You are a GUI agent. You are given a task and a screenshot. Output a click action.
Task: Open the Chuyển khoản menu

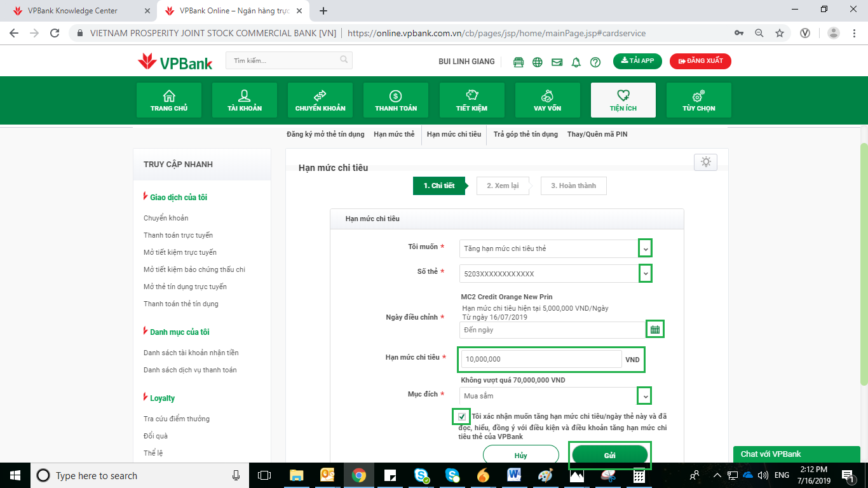pyautogui.click(x=320, y=100)
